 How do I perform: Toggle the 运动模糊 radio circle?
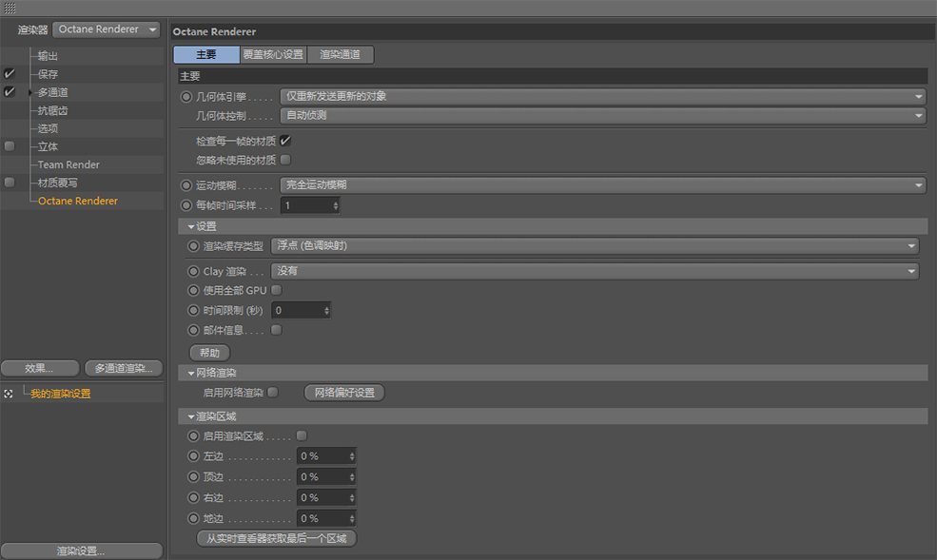point(186,185)
